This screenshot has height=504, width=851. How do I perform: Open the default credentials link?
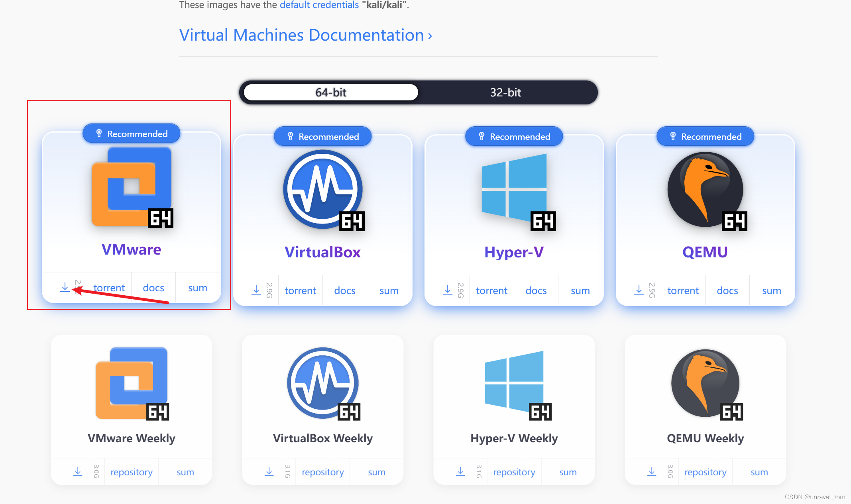pyautogui.click(x=319, y=5)
